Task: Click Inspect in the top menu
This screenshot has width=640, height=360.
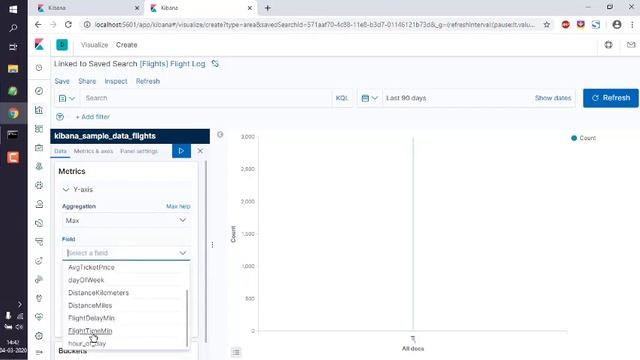Action: (116, 81)
